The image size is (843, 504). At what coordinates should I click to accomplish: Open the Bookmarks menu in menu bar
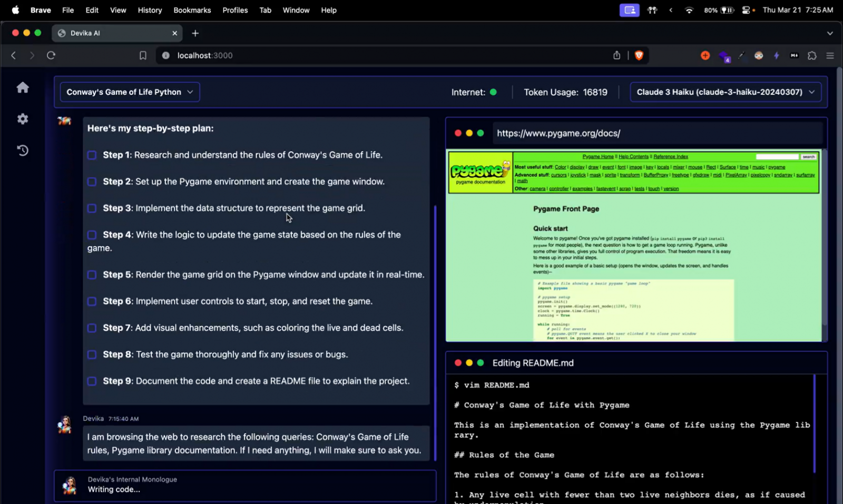192,10
